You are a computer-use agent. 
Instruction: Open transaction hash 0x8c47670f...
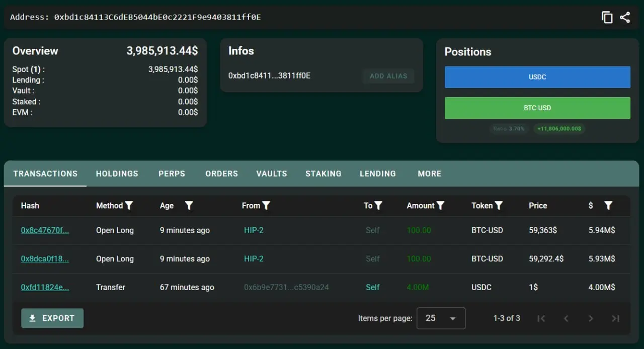pyautogui.click(x=45, y=230)
